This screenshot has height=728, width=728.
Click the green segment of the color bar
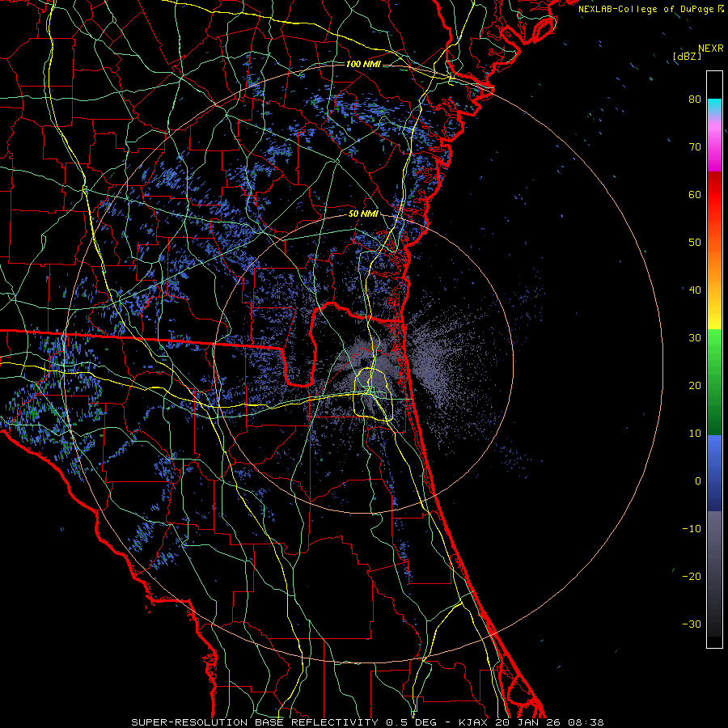click(x=714, y=382)
